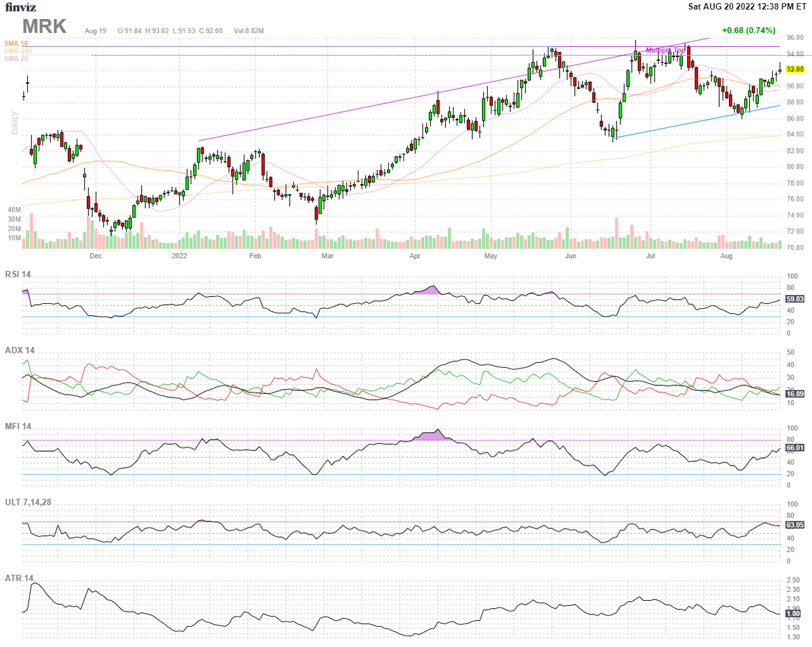
Task: Click the 'ULT 7,14,28' indicator title
Action: click(28, 502)
